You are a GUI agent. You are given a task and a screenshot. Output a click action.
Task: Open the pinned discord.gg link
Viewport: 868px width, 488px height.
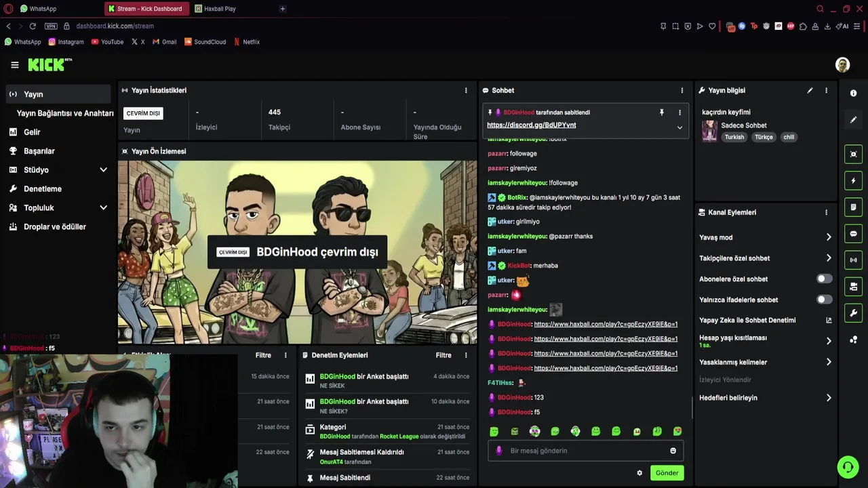coord(532,125)
